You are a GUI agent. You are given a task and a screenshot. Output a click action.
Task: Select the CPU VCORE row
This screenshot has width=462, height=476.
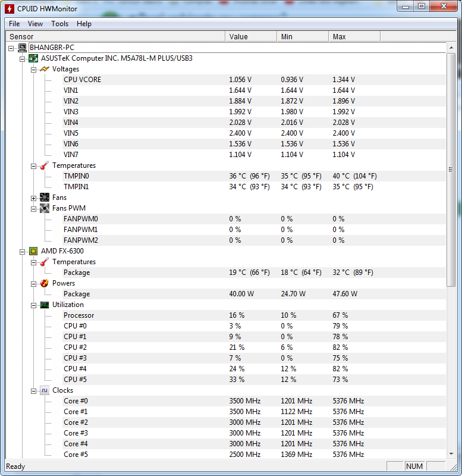pos(254,80)
